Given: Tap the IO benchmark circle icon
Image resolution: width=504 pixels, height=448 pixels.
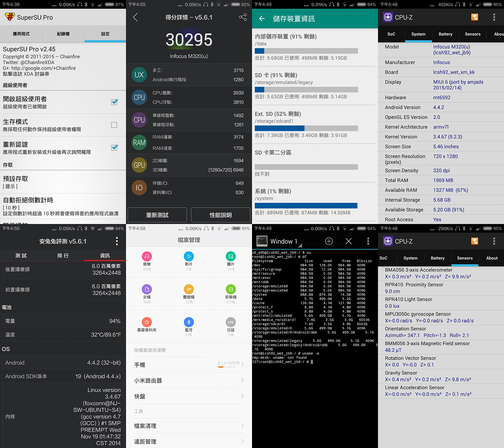Looking at the screenshot, I should [139, 188].
